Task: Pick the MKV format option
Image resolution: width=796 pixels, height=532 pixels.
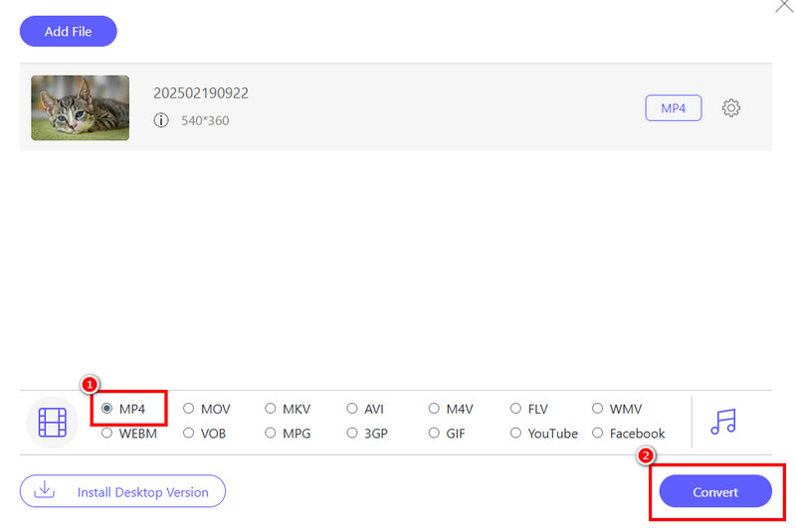Action: tap(271, 409)
